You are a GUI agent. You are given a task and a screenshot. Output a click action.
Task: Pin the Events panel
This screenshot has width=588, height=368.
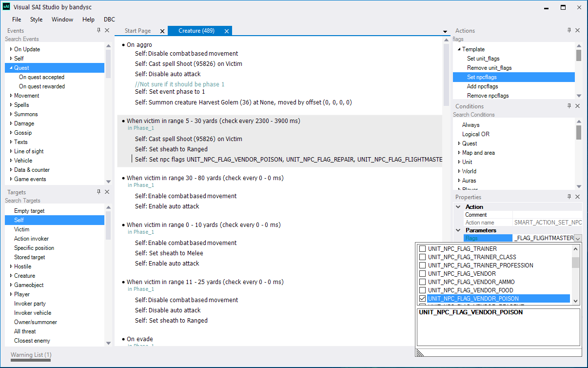point(99,30)
